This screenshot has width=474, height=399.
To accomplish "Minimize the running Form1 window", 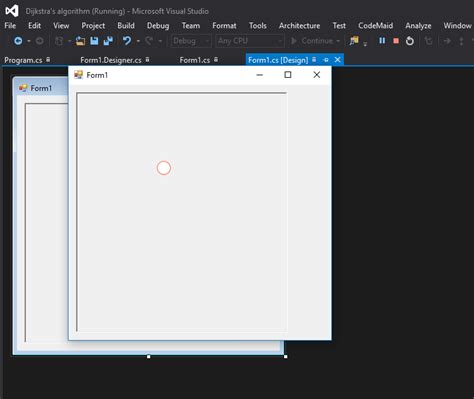I will pos(260,75).
